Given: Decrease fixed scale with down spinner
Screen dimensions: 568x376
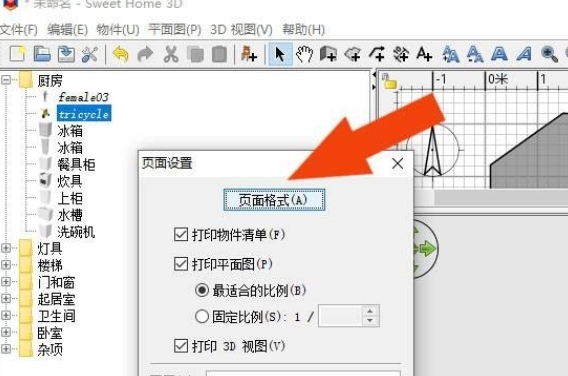Looking at the screenshot, I should [x=370, y=321].
